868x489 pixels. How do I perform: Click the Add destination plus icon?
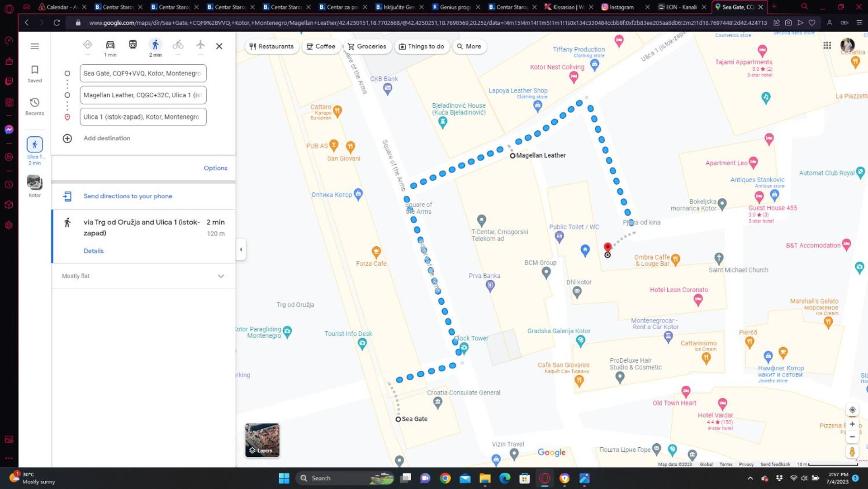[x=67, y=139]
